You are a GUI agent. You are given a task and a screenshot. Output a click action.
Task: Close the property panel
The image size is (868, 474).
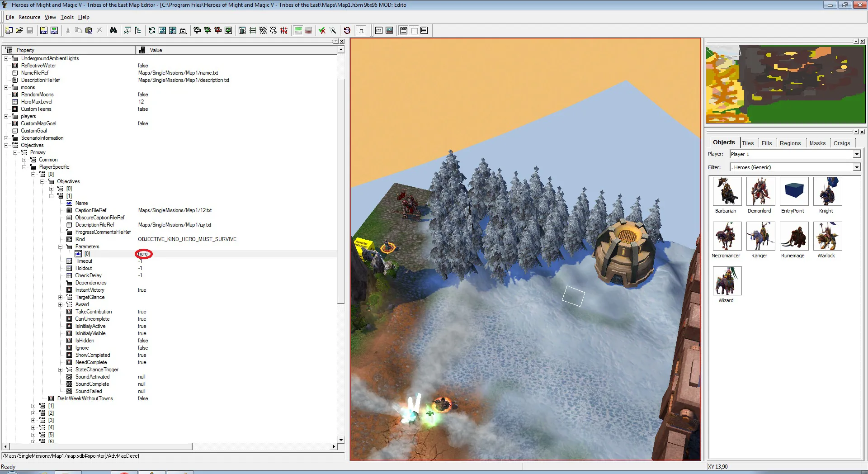click(342, 41)
